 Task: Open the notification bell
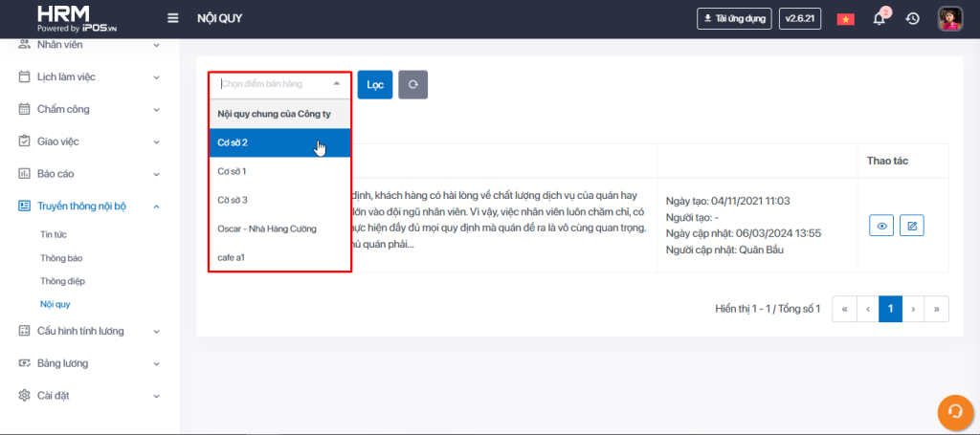(x=880, y=18)
